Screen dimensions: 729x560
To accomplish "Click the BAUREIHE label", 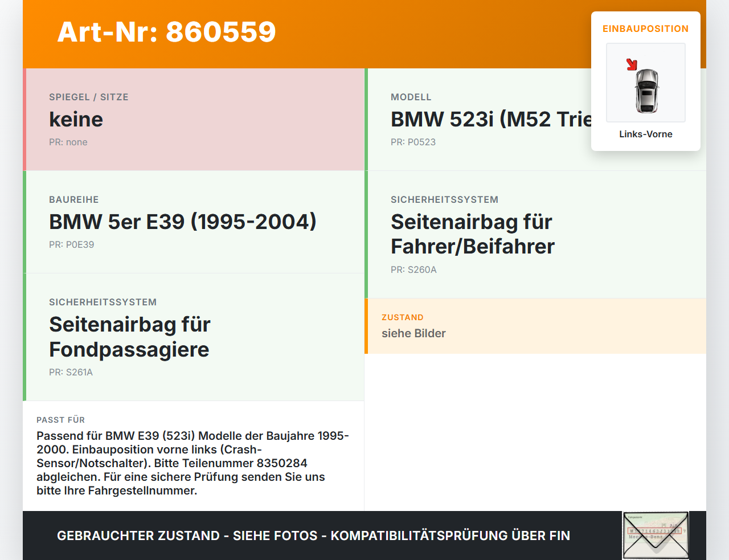I will click(x=74, y=199).
